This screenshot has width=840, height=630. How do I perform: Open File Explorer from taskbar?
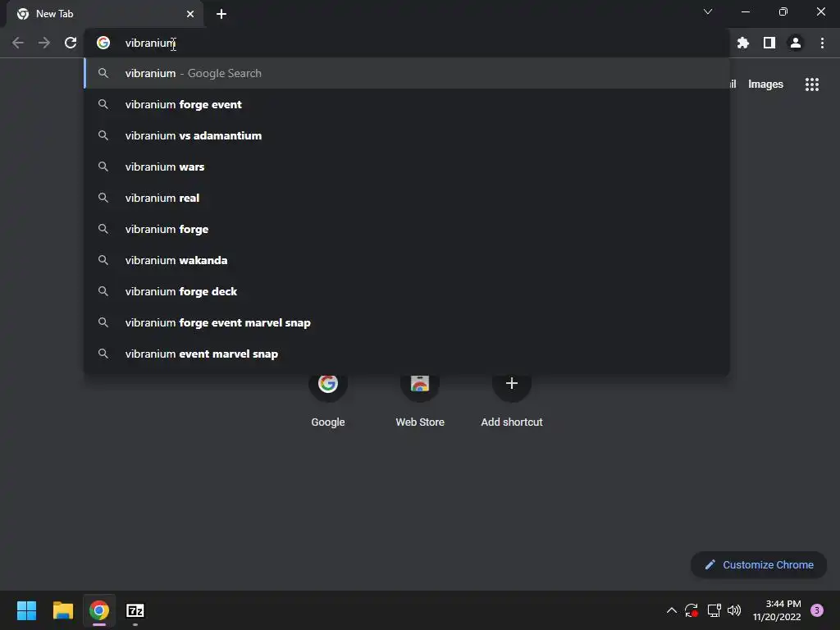[62, 610]
